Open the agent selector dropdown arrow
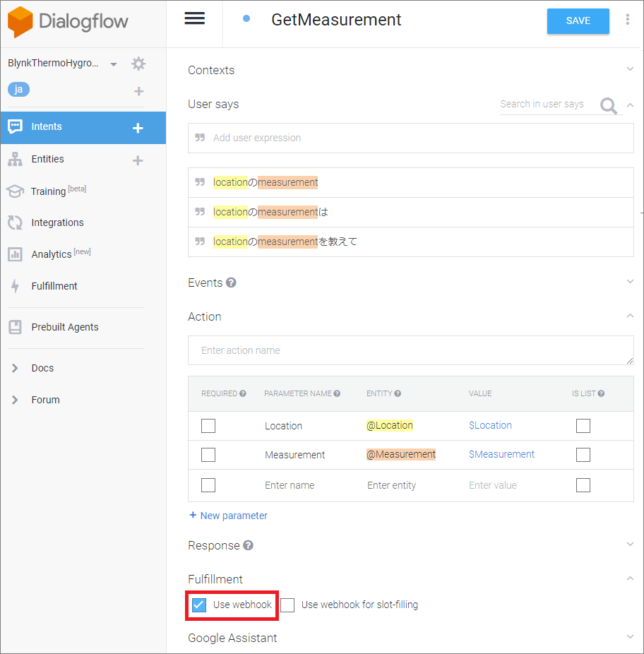The image size is (644, 654). click(114, 64)
